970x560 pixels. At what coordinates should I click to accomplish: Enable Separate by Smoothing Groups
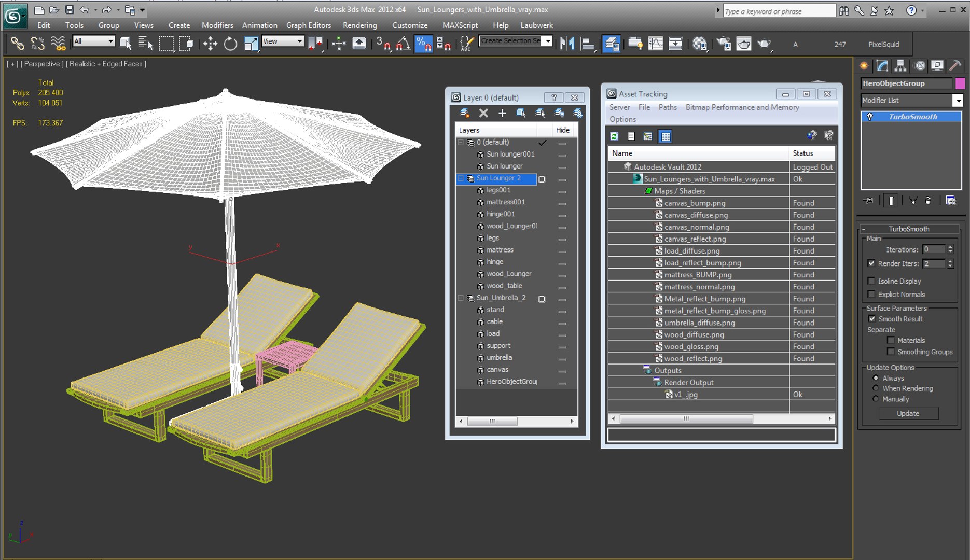pos(891,352)
